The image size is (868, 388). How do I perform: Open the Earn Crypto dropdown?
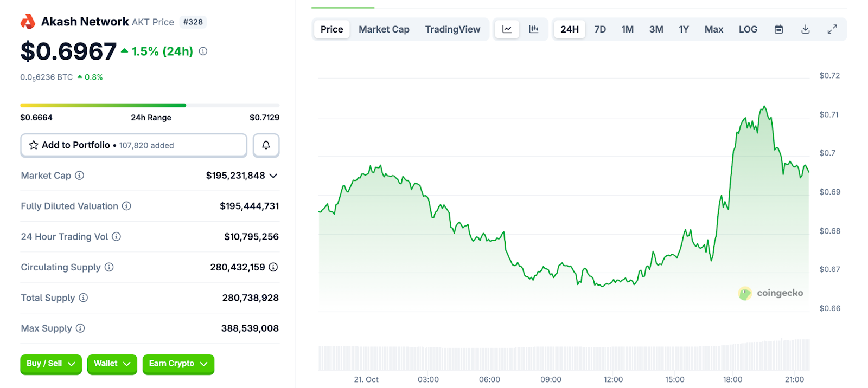coord(178,364)
